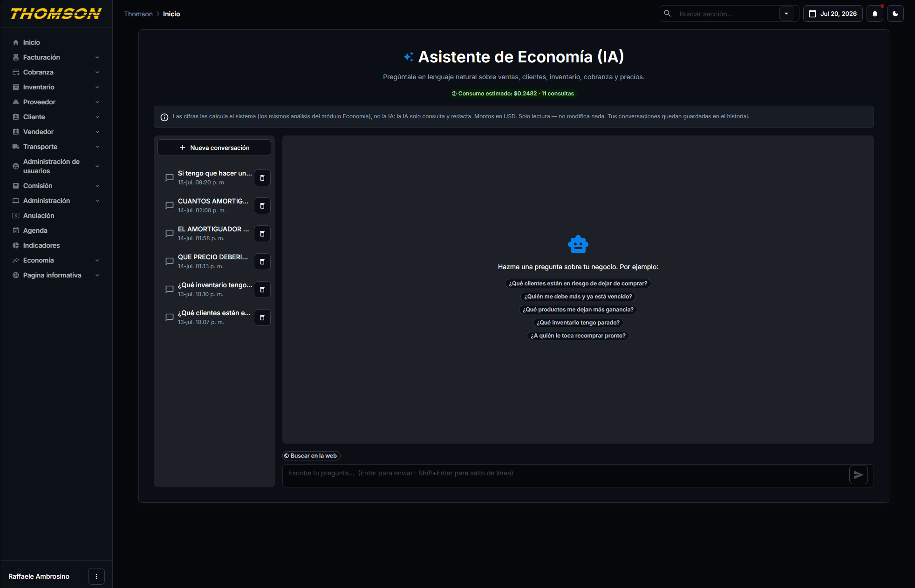Click the Inicio home icon in sidebar
The width and height of the screenshot is (915, 588).
16,42
